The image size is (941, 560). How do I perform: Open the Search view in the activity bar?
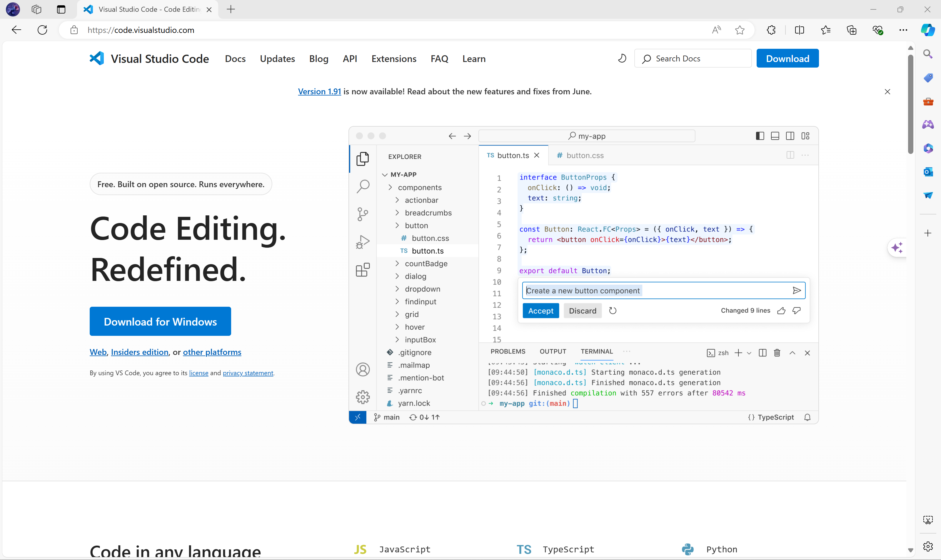coord(363,186)
